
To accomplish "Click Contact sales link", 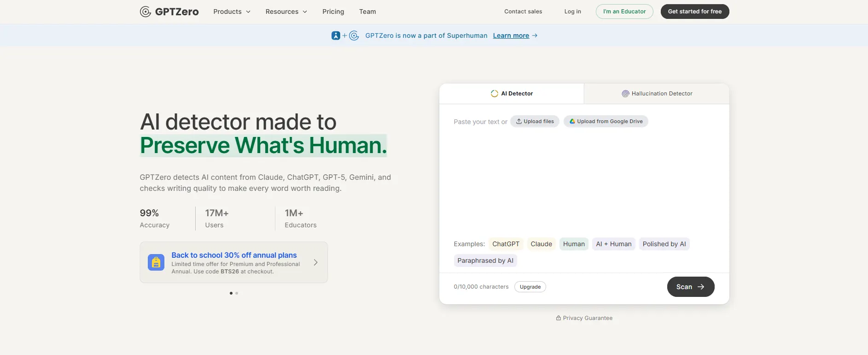I will click(523, 12).
